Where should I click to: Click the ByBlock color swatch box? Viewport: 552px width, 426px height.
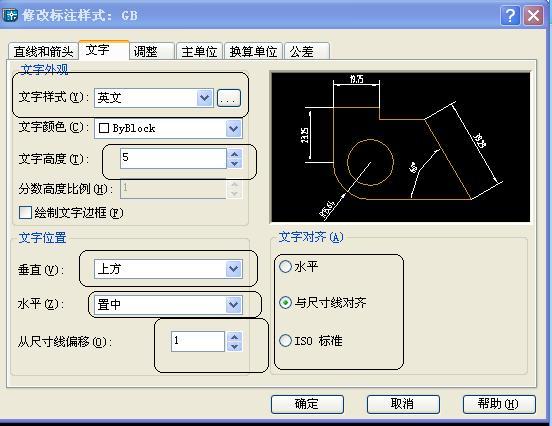(104, 128)
